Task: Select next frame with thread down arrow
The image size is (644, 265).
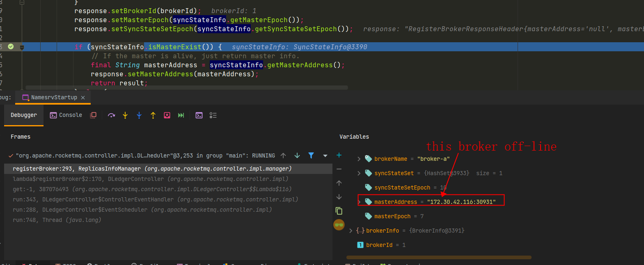Action: tap(297, 155)
